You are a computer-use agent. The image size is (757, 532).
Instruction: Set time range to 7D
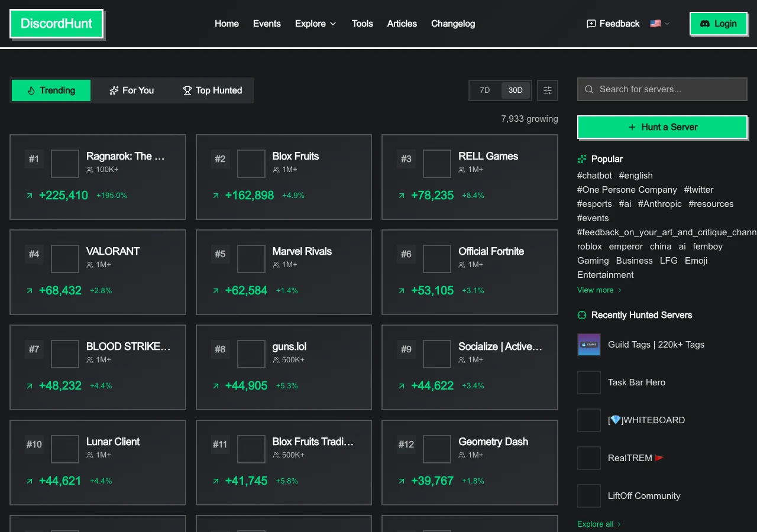[x=485, y=90]
